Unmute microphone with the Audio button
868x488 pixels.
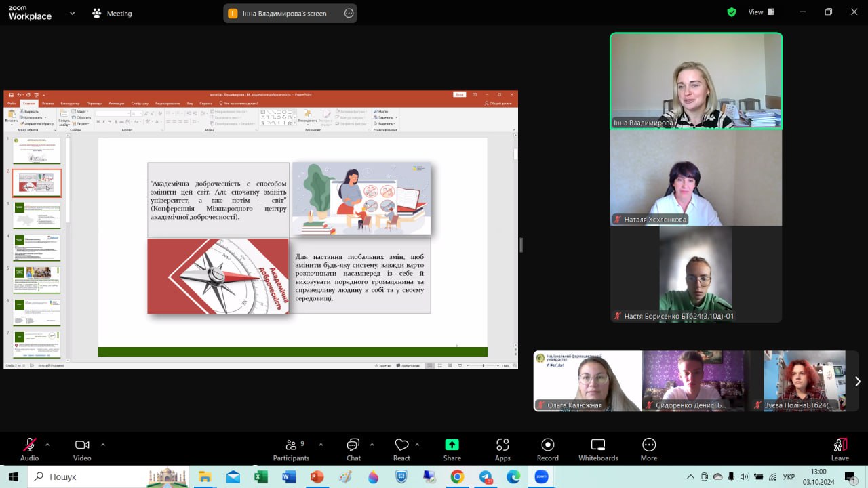[x=29, y=449]
